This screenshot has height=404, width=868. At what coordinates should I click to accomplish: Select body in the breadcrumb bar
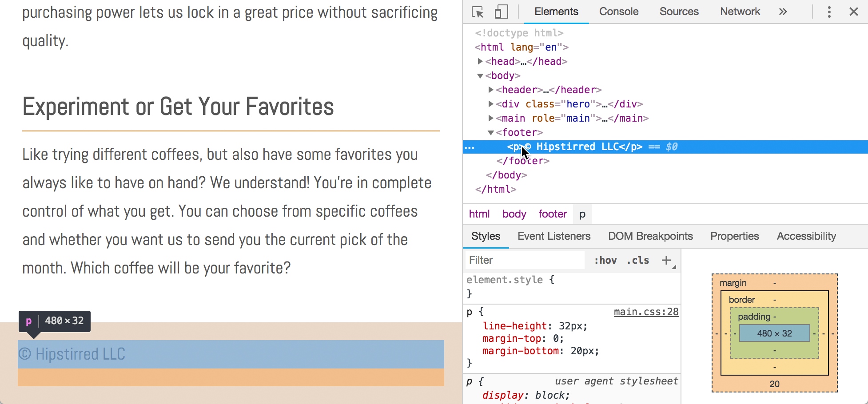point(514,214)
